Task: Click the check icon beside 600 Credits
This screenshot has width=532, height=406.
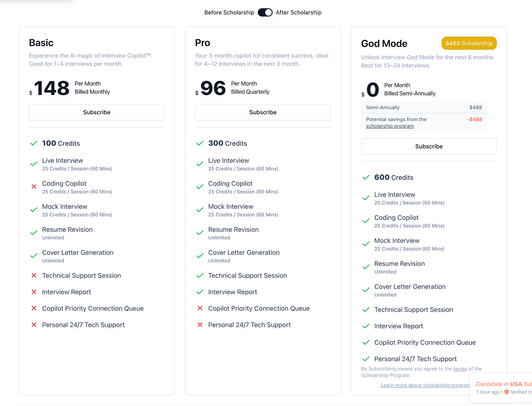Action: click(366, 177)
